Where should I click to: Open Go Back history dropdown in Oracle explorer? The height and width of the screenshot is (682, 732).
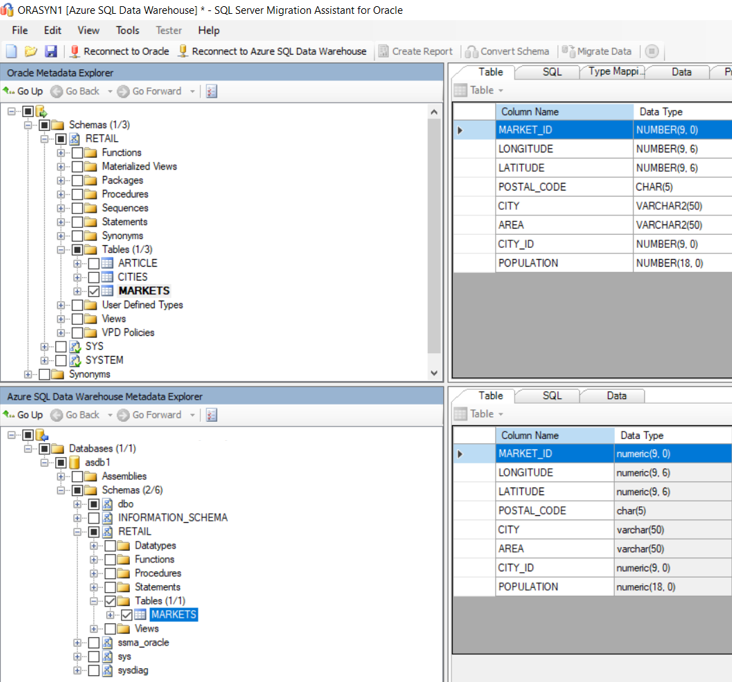(110, 91)
